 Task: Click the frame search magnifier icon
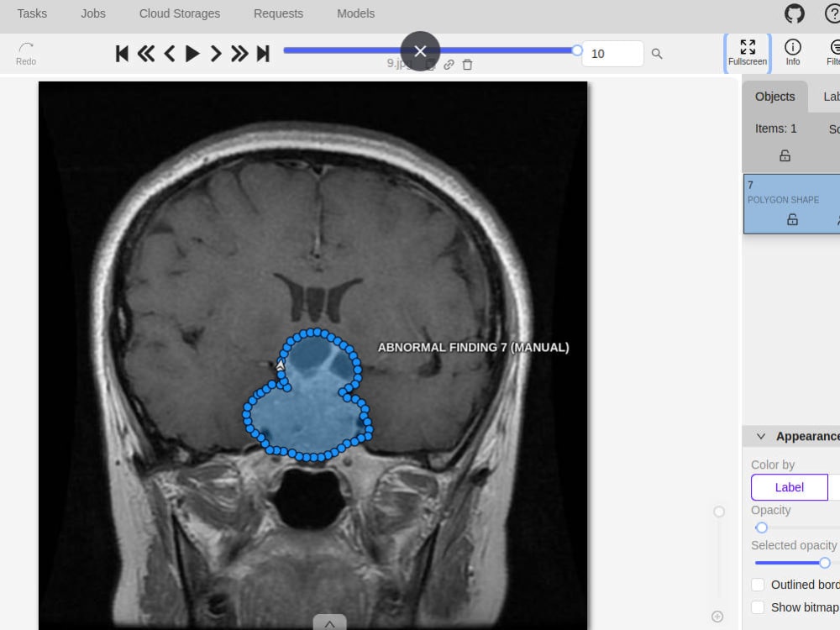point(657,54)
